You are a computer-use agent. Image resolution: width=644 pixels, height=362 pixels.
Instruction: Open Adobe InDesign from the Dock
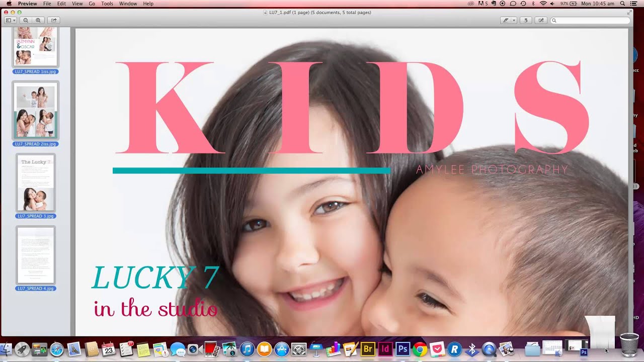coord(385,349)
